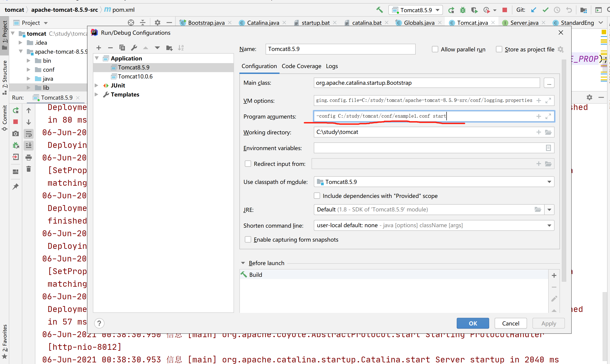
Task: Enable capturing form snapshots checkbox
Action: pos(248,239)
